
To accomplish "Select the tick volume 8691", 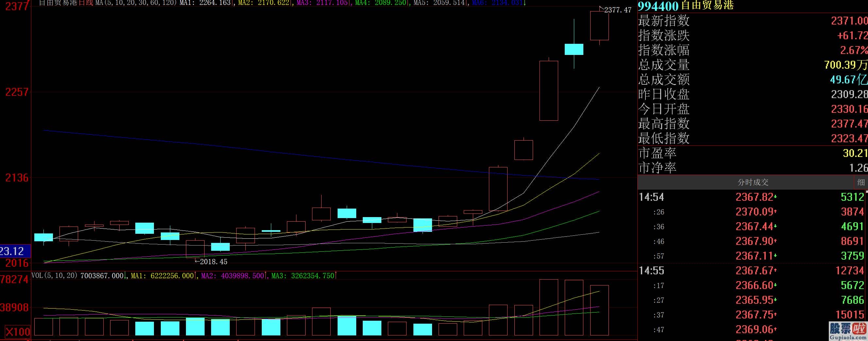I will tap(853, 241).
